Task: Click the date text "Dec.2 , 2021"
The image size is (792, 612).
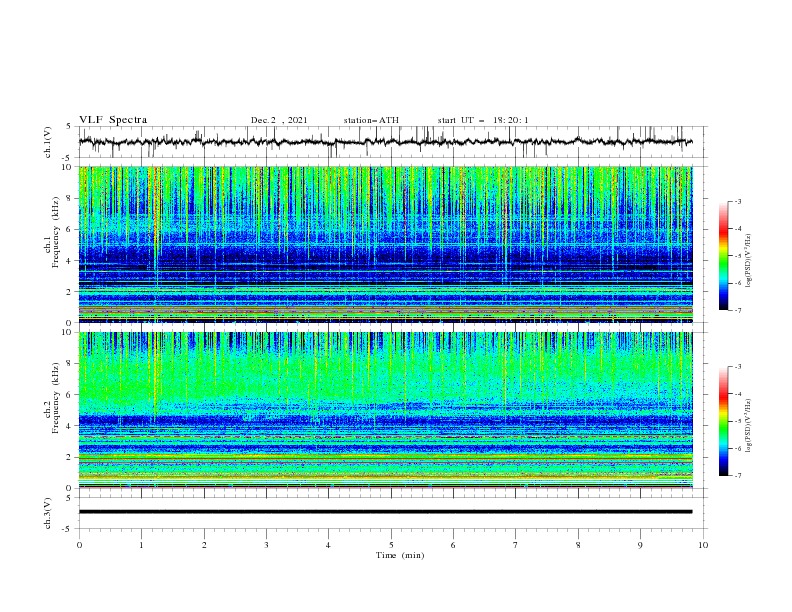Action: pyautogui.click(x=279, y=120)
